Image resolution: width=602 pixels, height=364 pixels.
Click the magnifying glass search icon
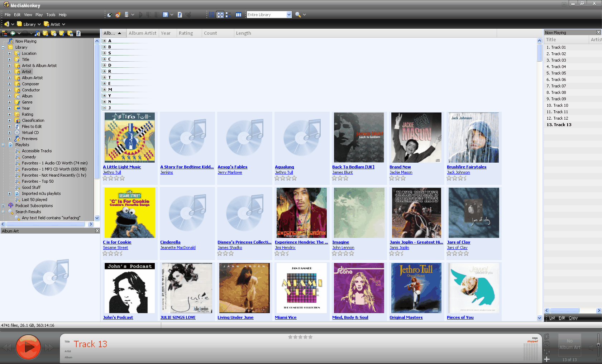pos(297,15)
